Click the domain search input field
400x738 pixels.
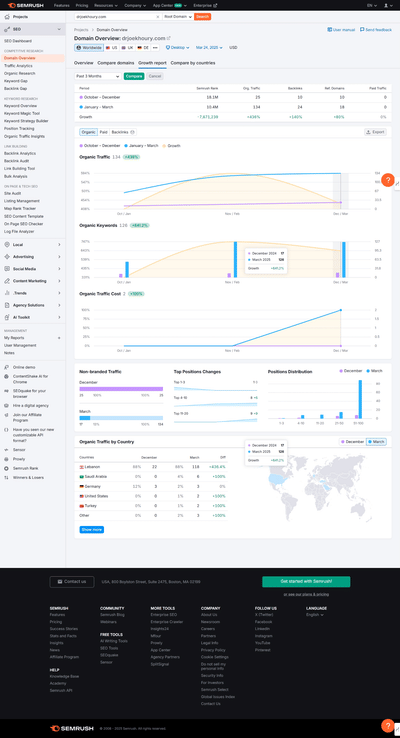(x=115, y=16)
